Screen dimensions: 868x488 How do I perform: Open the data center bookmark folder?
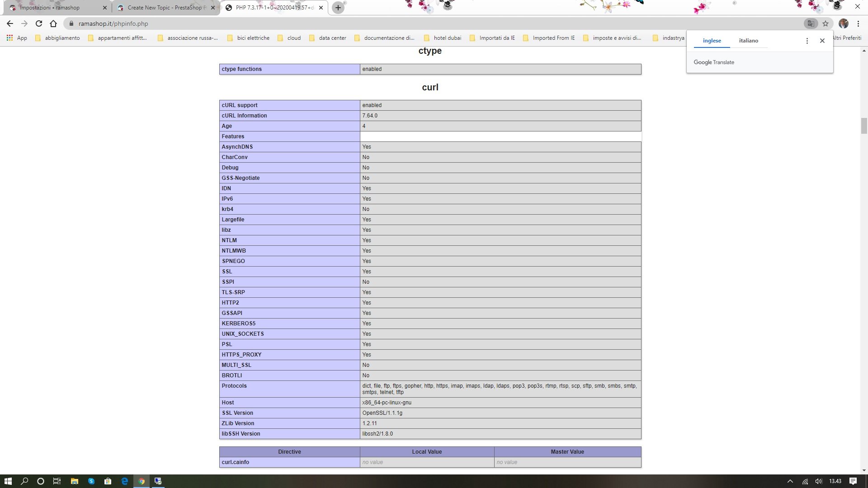click(328, 38)
